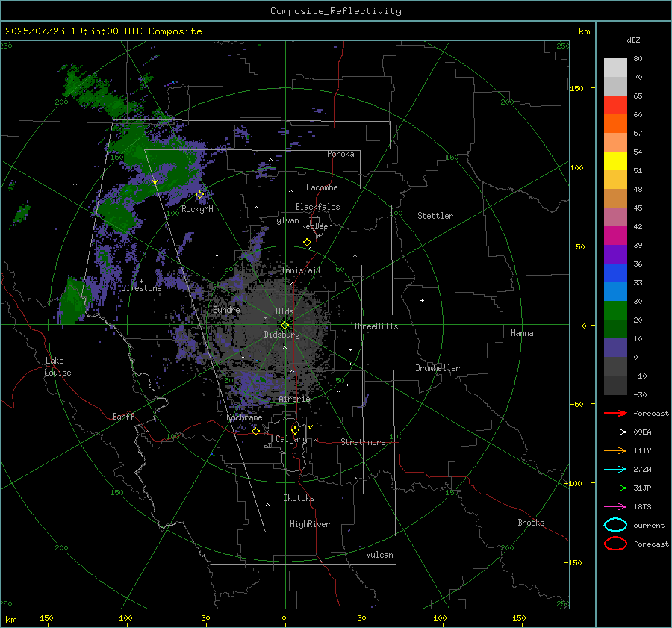This screenshot has width=672, height=628.
Task: Click the 36 dBZ blue color swatch
Action: [615, 273]
